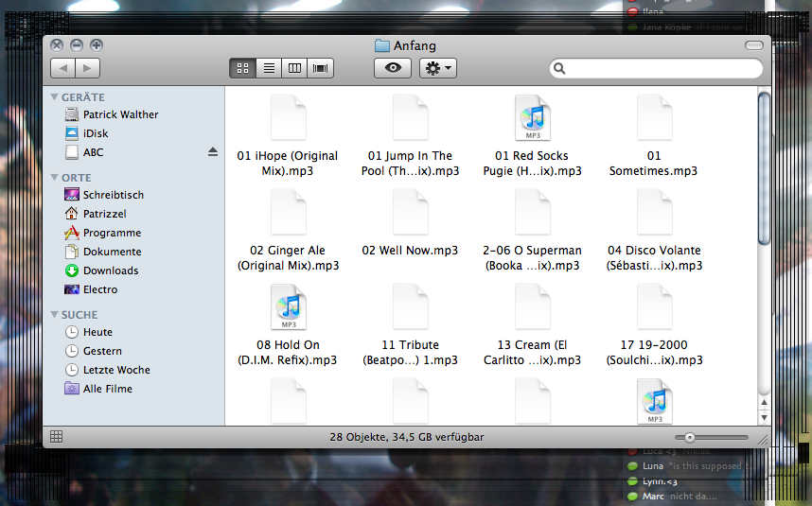Open iDisk from the sidebar
Viewport: 812px width, 506px height.
click(x=96, y=133)
